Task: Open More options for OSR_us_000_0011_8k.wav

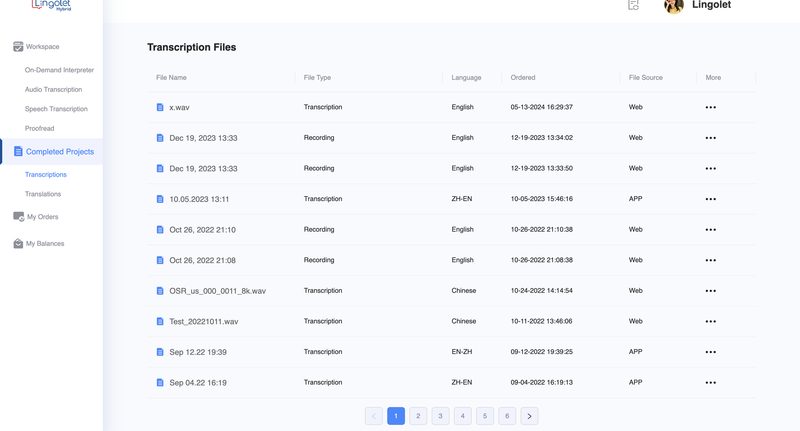Action: (711, 291)
